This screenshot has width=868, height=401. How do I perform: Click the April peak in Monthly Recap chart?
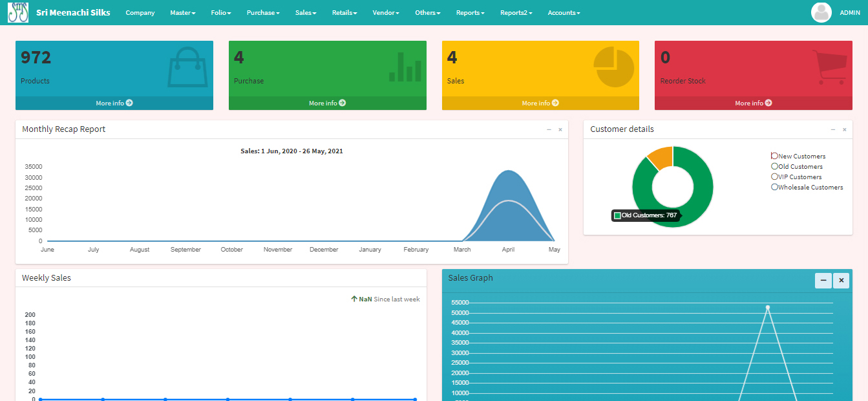coord(509,172)
